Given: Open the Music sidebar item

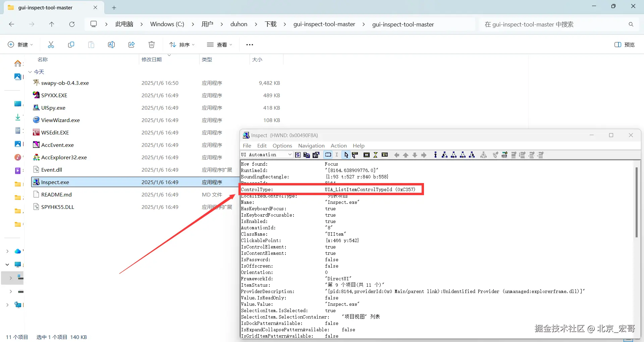Looking at the screenshot, I should click(18, 157).
